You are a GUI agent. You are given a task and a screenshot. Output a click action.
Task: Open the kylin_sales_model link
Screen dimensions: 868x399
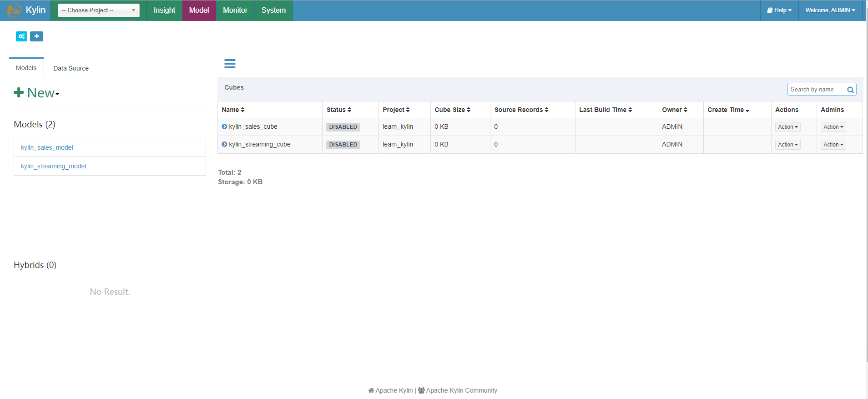point(47,147)
